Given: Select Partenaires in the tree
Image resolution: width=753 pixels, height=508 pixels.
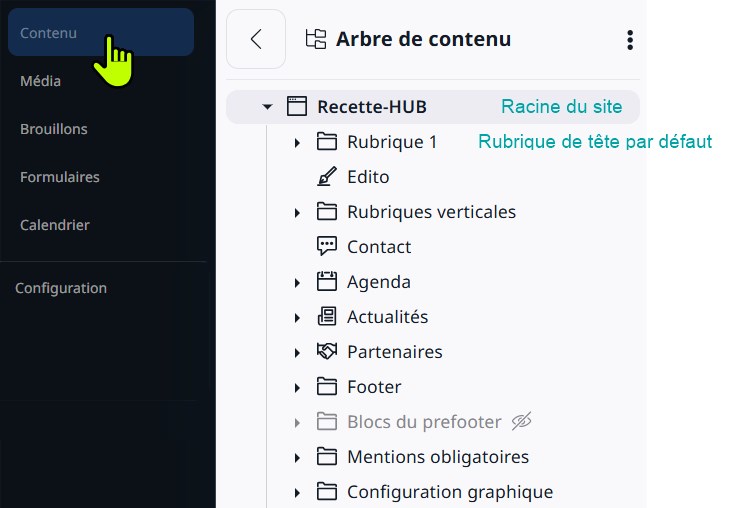Looking at the screenshot, I should coord(395,352).
